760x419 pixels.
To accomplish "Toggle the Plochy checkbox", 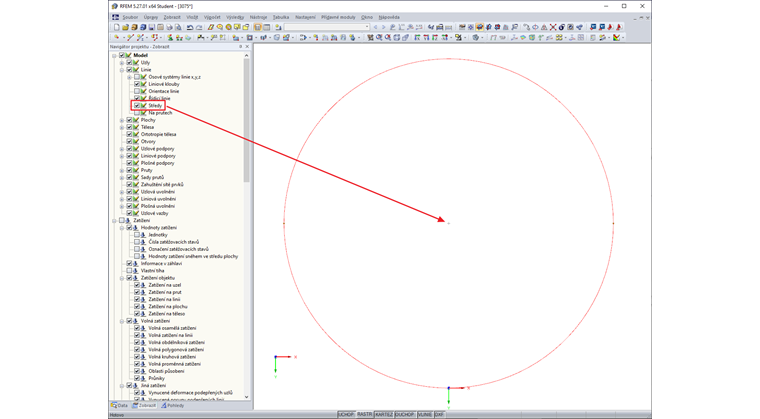I will pyautogui.click(x=129, y=120).
